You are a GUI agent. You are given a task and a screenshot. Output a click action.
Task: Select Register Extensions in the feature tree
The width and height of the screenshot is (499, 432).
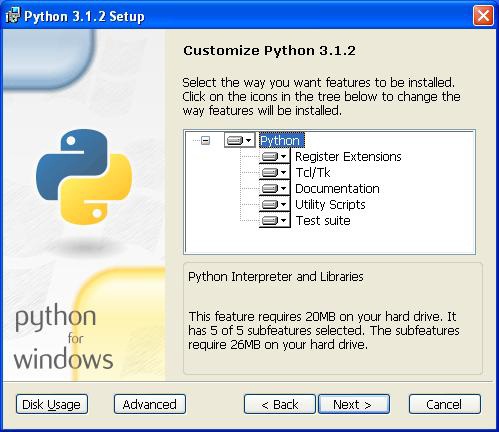[x=348, y=156]
